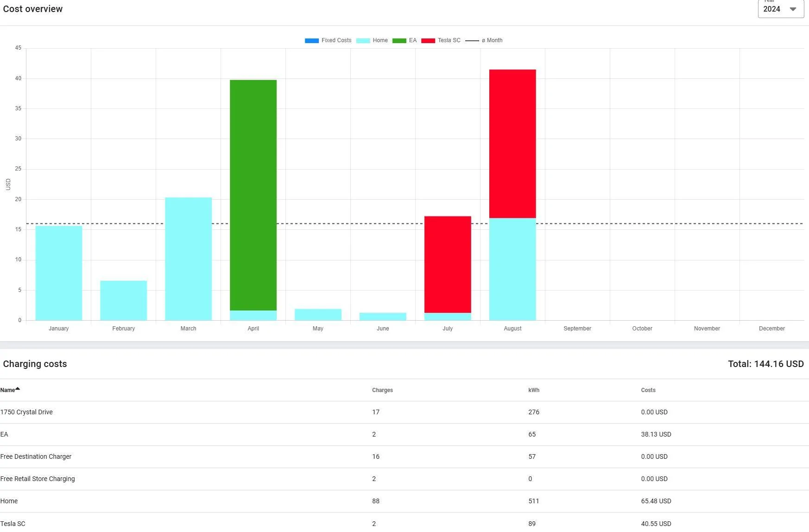Sort table by Name column header

click(x=7, y=390)
